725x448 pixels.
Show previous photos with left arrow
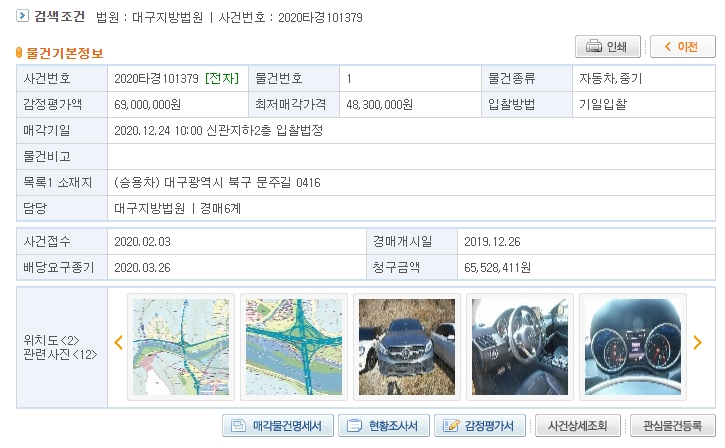pos(118,343)
